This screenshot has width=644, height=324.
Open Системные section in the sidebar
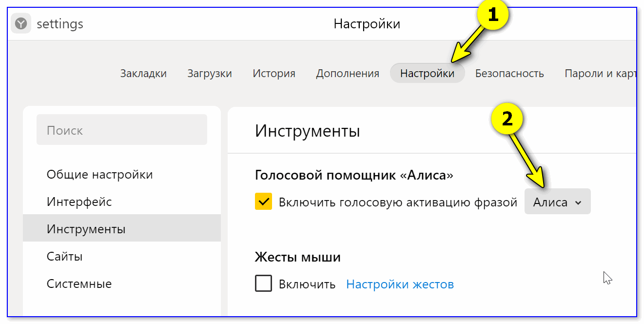(x=122, y=283)
